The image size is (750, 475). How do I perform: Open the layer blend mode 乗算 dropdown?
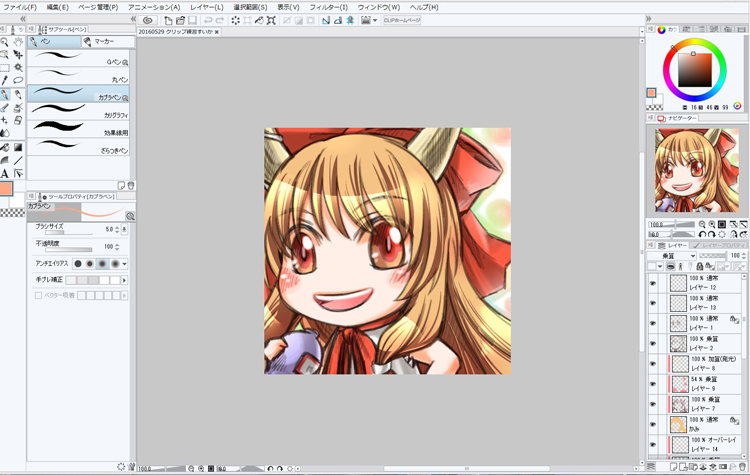[671, 256]
